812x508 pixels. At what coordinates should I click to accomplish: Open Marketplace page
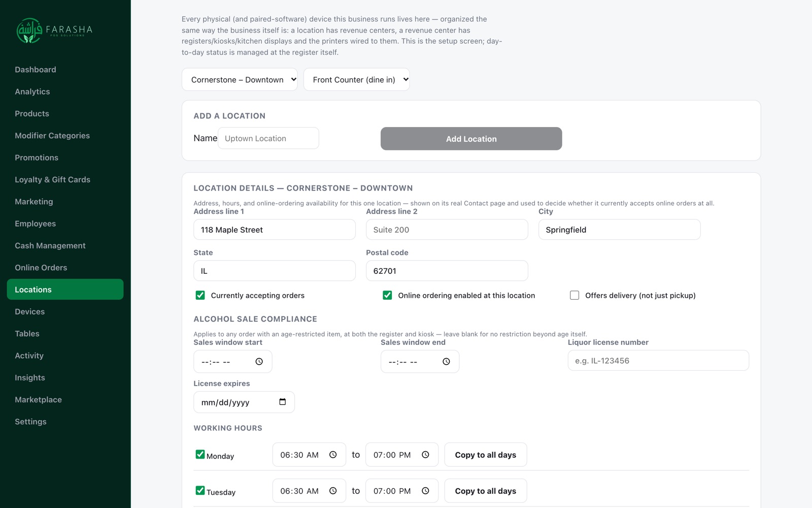click(65, 400)
